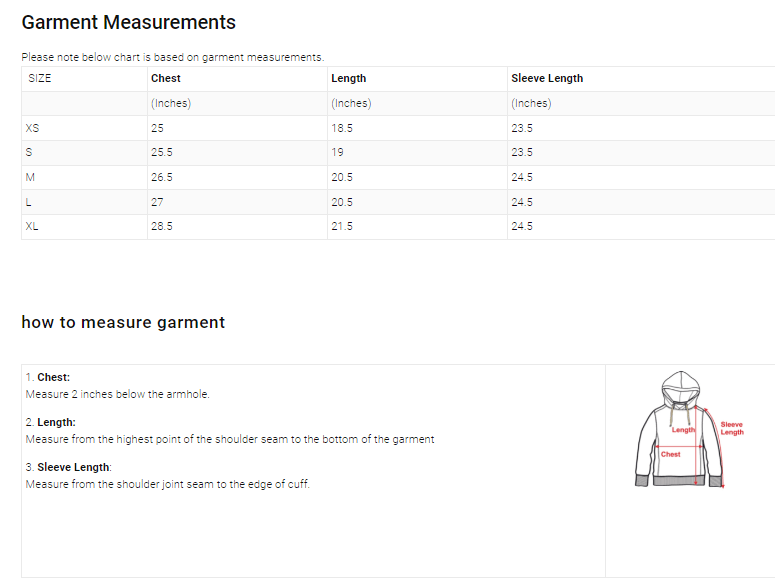Click the Sleeve Length instruction about the cuff edge
Screen dimensions: 775x584
tap(167, 484)
